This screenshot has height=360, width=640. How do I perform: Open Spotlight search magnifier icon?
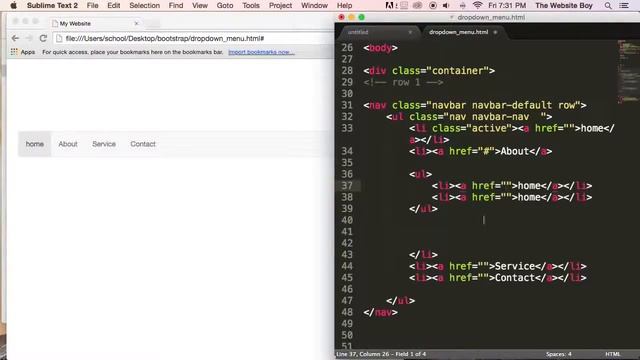coord(608,5)
